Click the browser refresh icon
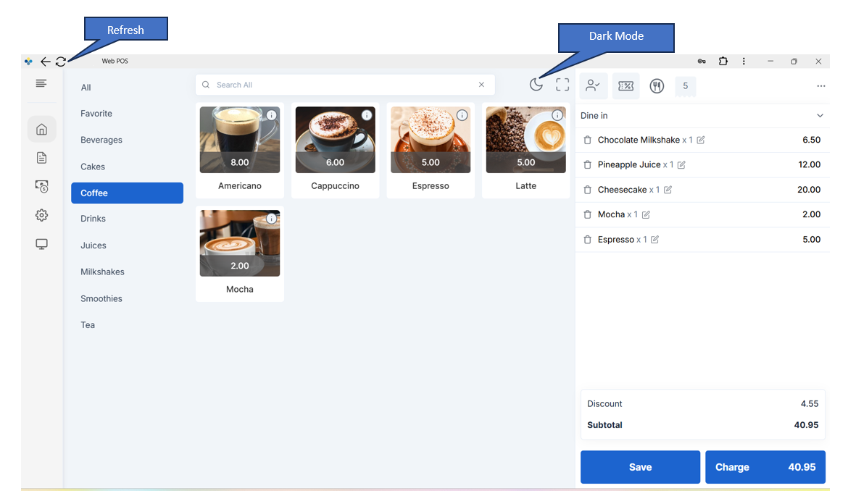The image size is (848, 504). pos(61,62)
